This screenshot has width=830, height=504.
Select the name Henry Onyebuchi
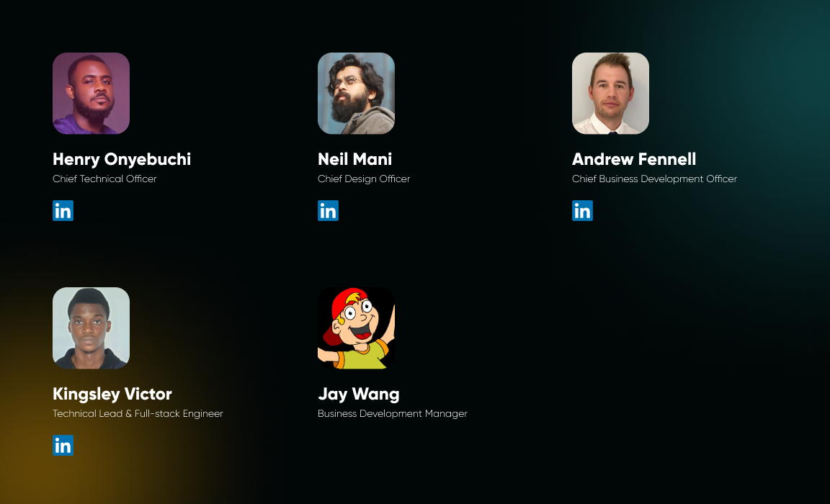click(122, 159)
